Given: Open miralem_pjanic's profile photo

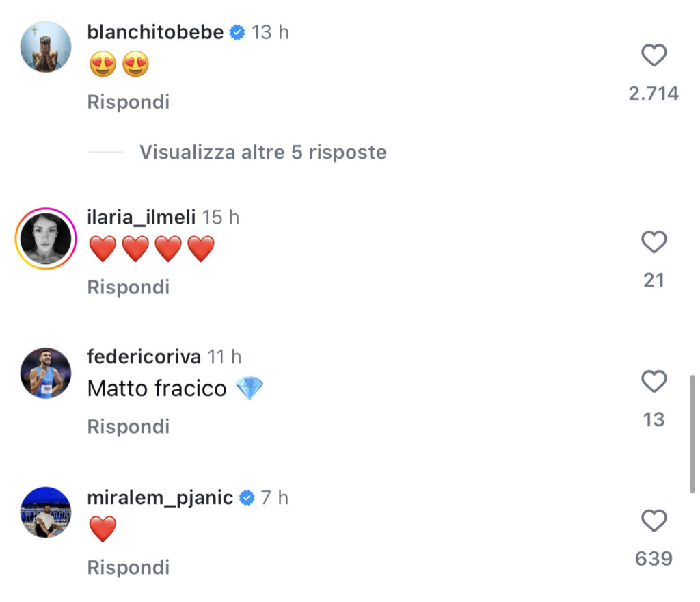Looking at the screenshot, I should (x=46, y=512).
